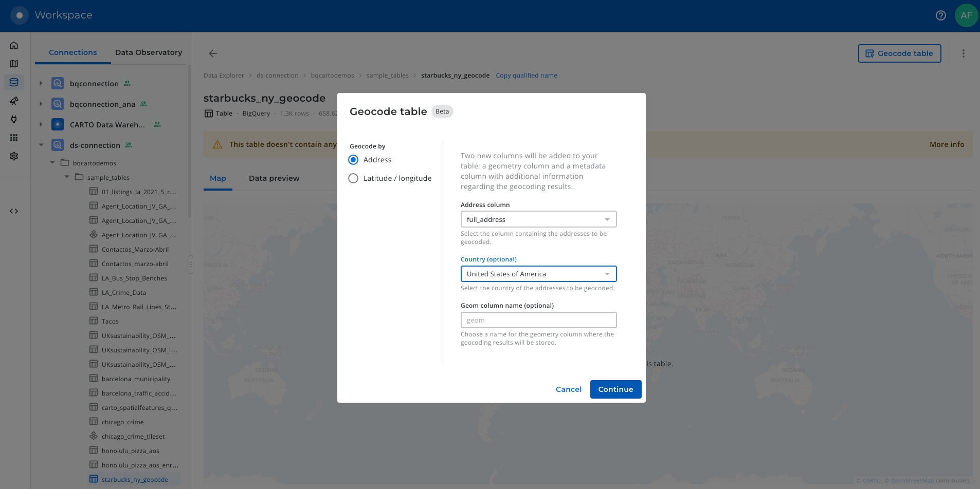Collapse the bqcartodemos folder

coord(52,162)
